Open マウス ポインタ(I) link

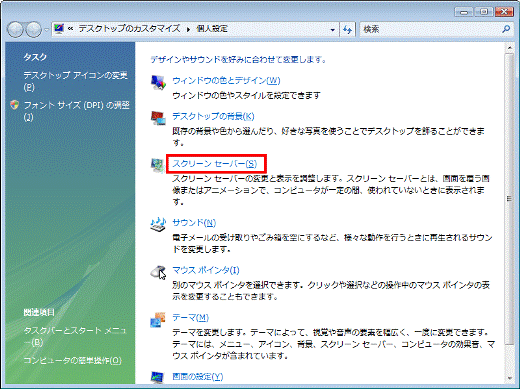point(206,270)
